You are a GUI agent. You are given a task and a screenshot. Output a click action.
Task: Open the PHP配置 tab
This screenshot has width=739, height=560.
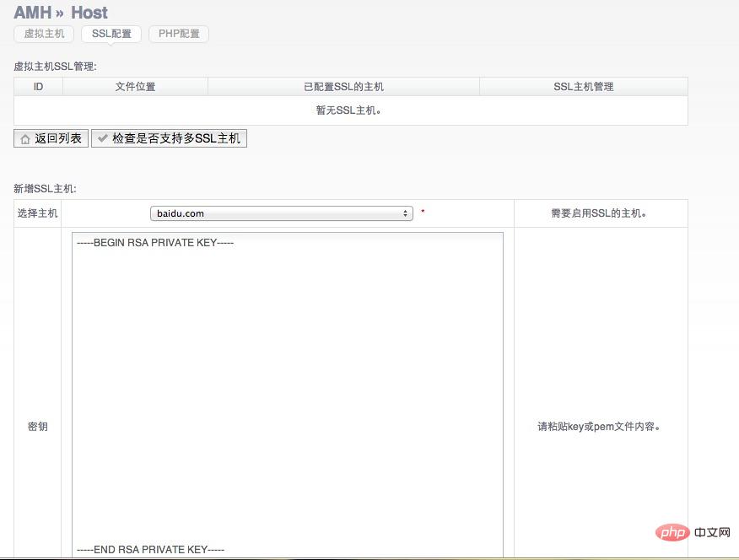179,34
